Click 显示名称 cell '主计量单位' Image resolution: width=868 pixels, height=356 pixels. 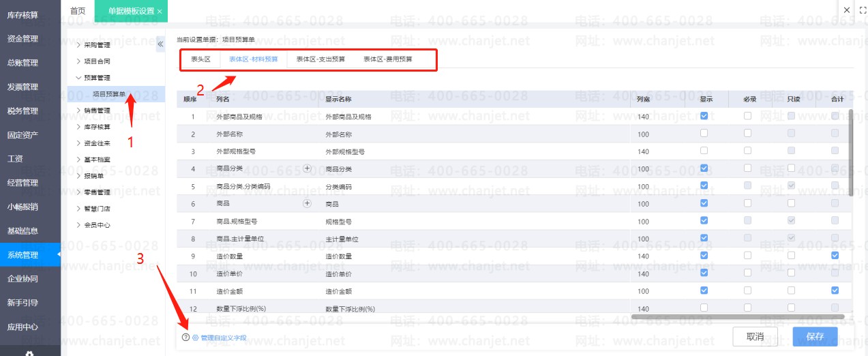tap(342, 239)
